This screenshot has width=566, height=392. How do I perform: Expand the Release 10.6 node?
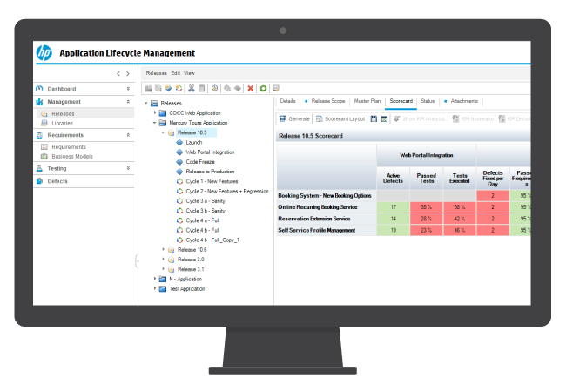[163, 249]
